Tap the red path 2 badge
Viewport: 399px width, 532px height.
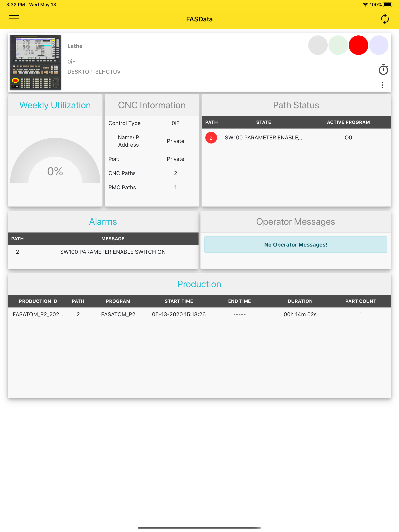click(211, 137)
